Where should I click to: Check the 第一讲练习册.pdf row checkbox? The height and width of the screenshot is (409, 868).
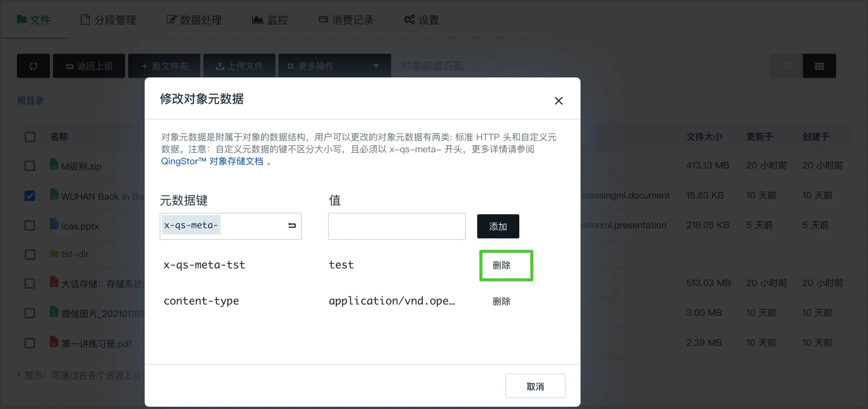click(30, 343)
